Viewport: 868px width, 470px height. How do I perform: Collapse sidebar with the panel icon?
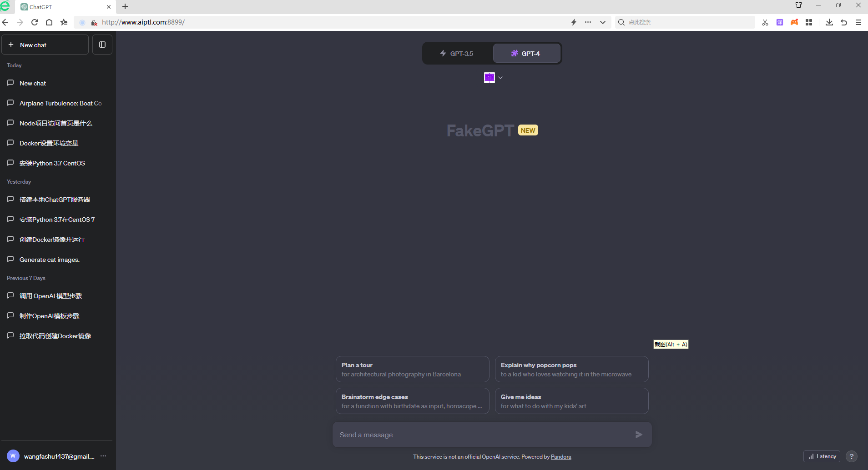coord(102,45)
